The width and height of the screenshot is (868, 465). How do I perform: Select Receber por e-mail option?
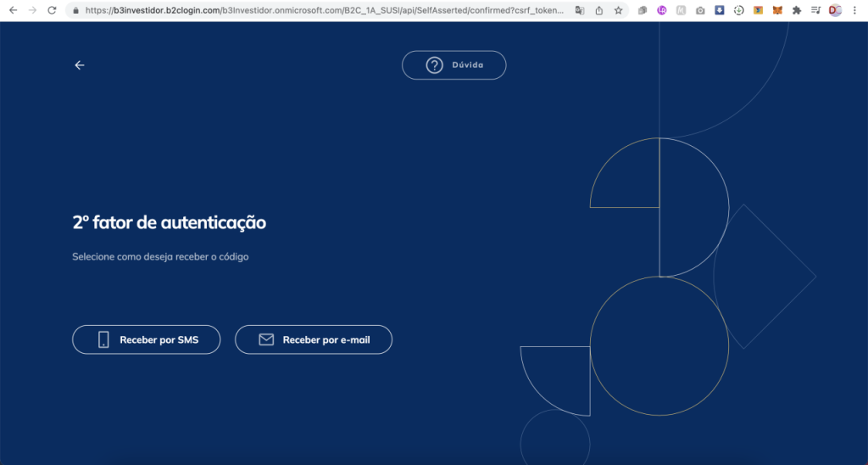(313, 339)
